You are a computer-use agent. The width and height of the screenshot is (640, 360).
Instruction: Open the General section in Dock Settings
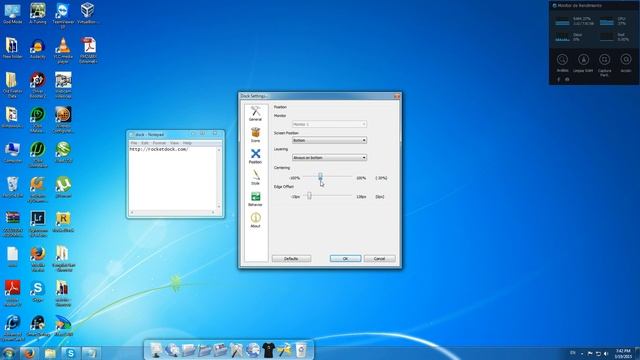pyautogui.click(x=256, y=113)
